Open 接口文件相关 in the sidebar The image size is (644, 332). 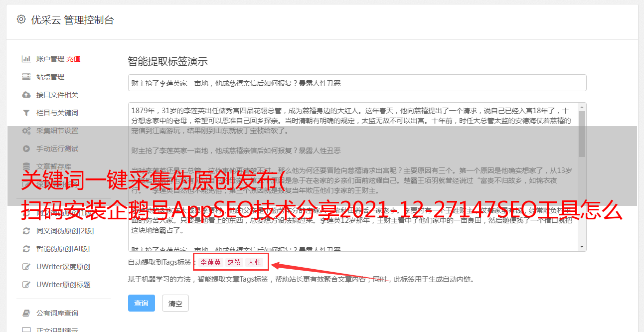point(57,95)
